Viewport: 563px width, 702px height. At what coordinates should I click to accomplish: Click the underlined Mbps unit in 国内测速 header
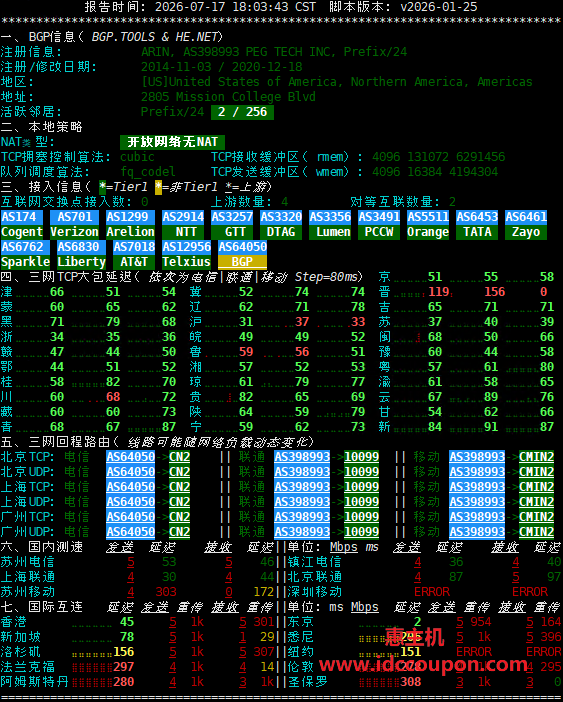[x=344, y=547]
